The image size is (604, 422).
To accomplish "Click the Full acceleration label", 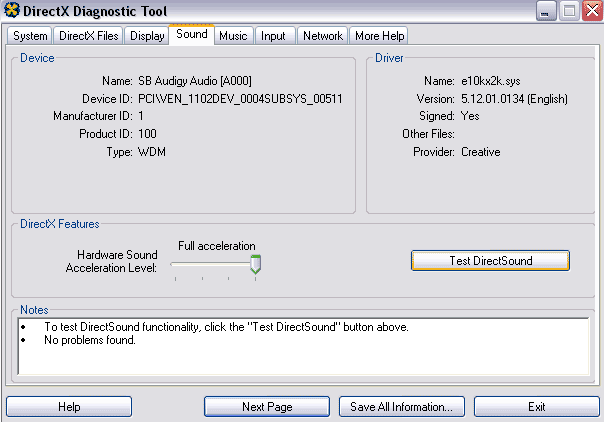I will click(216, 246).
